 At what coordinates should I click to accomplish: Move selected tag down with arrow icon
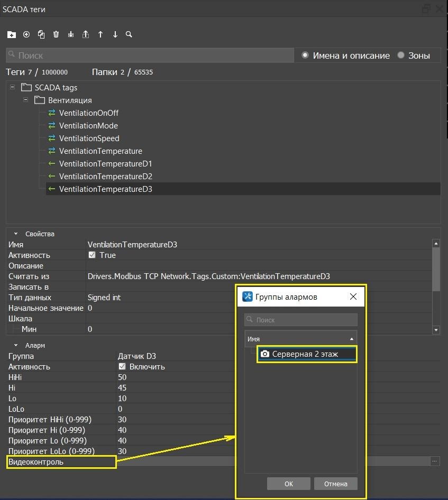(115, 34)
